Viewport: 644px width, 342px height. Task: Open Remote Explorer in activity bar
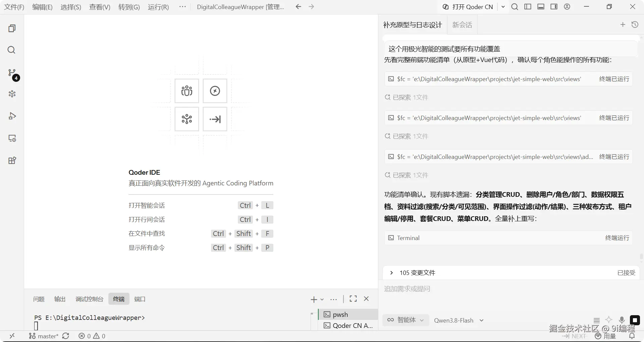(x=12, y=138)
